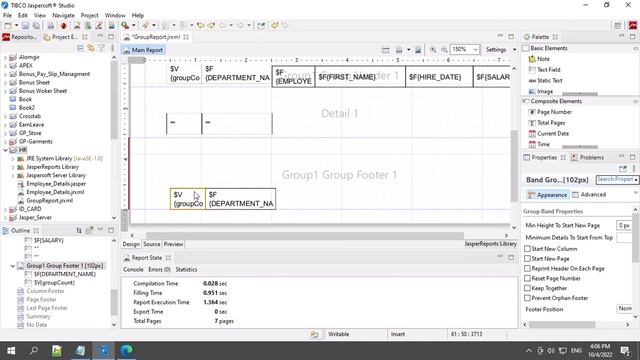Enable Keep Together checkbox

(x=527, y=288)
